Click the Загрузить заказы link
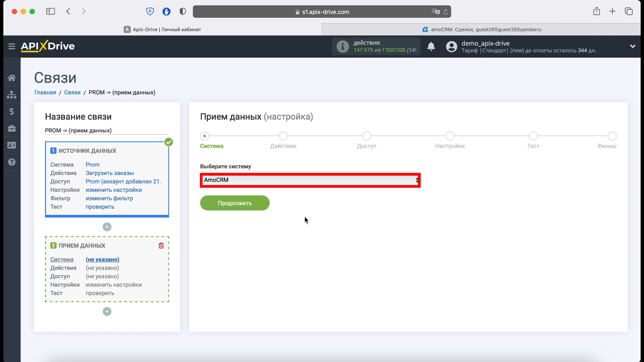The image size is (644, 362). pos(110,173)
